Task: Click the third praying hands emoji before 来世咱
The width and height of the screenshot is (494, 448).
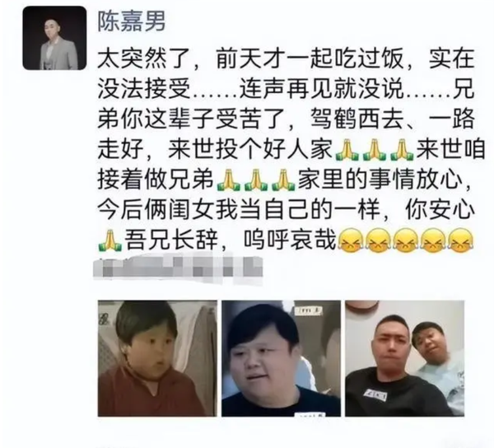Action: pos(402,149)
